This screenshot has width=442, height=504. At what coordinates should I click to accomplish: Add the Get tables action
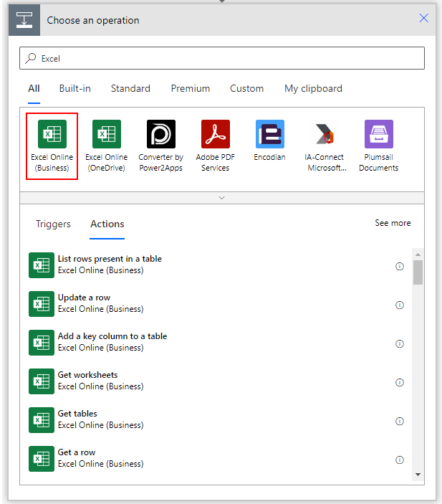(77, 414)
